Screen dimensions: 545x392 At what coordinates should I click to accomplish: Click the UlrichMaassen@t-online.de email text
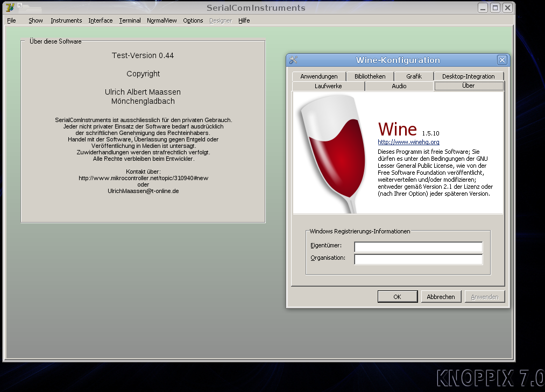point(143,191)
